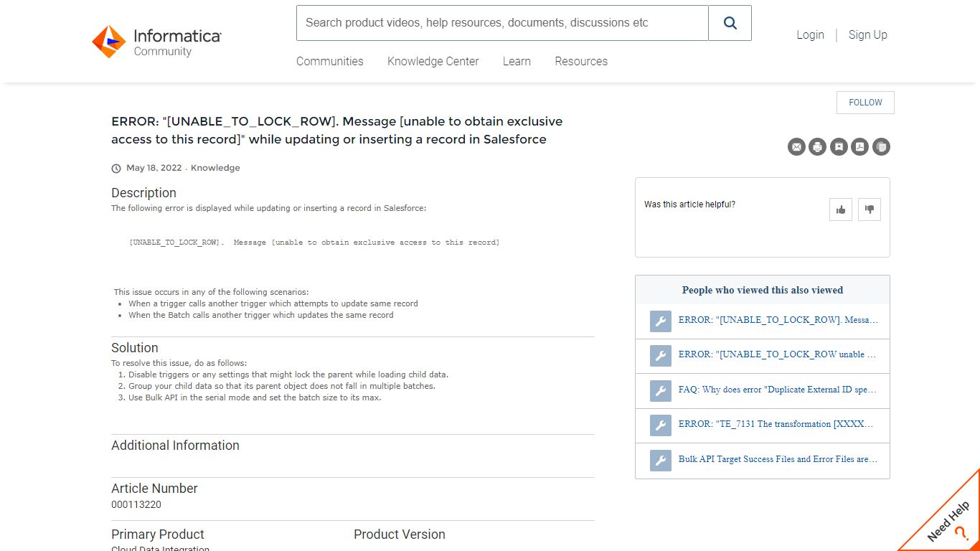Click the Product Version heading
The width and height of the screenshot is (980, 551).
(x=400, y=534)
